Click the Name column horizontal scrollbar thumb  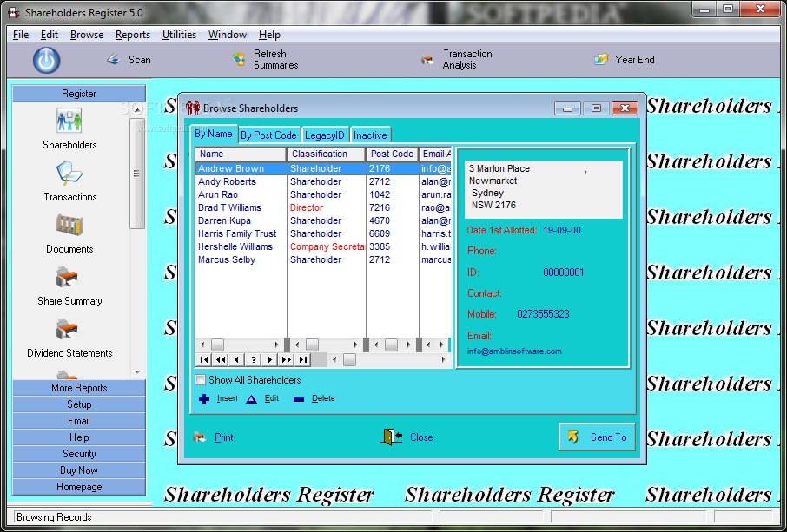click(x=217, y=345)
